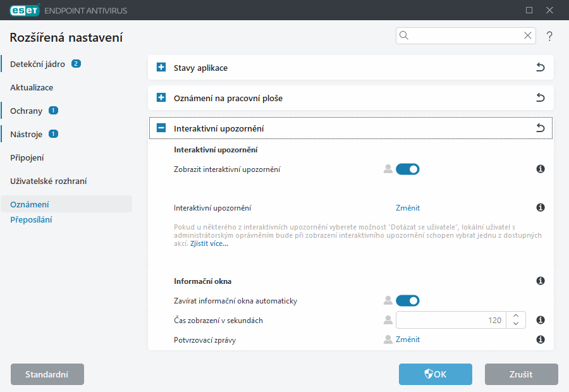Decrease display time with down arrow
The width and height of the screenshot is (569, 392).
(516, 324)
